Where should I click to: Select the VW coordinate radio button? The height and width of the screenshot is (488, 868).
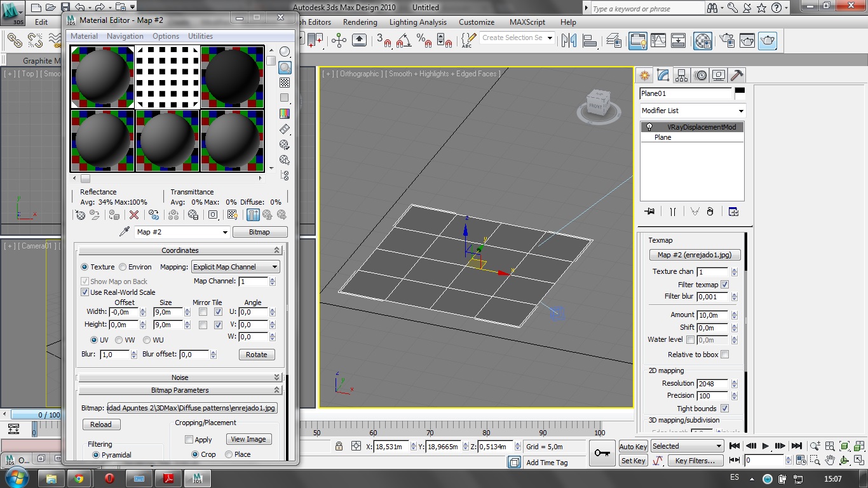click(x=119, y=340)
